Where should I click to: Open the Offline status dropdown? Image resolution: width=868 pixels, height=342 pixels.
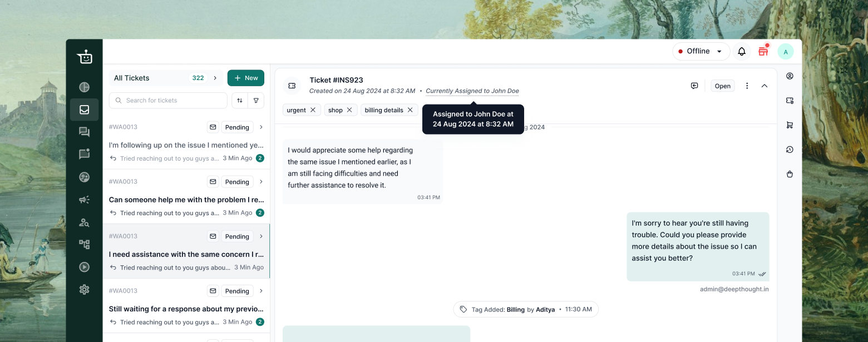coord(701,51)
